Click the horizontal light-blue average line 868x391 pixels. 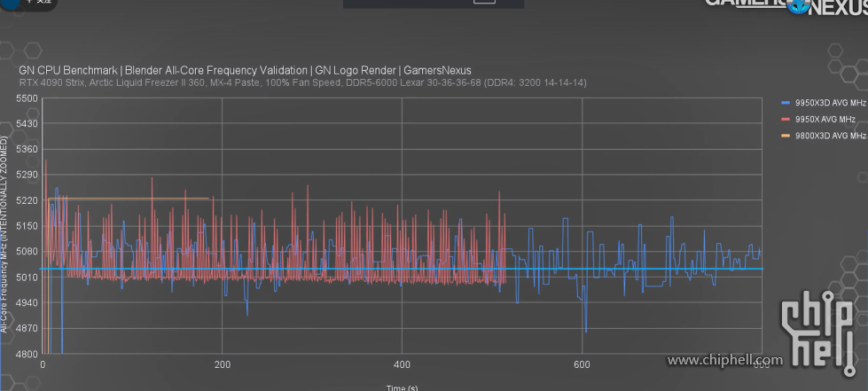(402, 270)
